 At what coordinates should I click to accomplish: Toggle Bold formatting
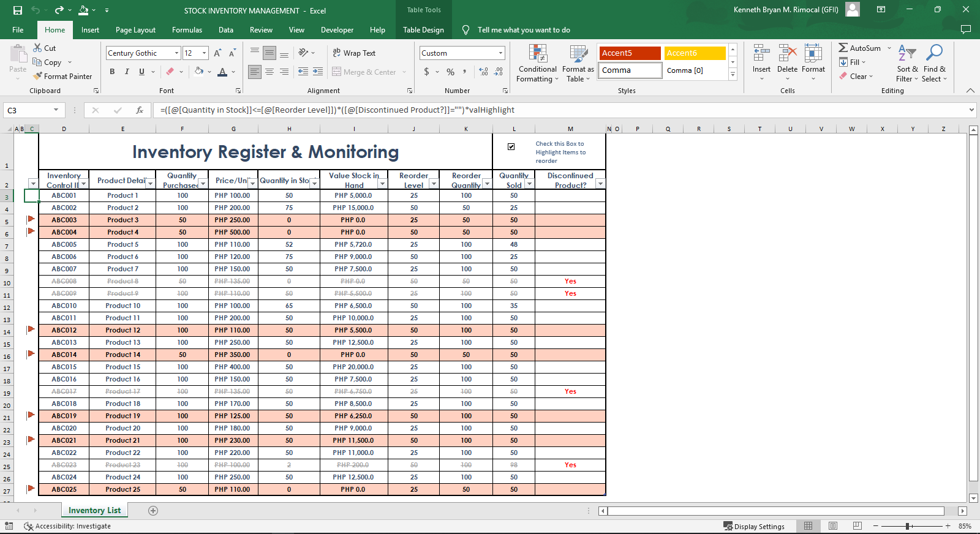(112, 72)
